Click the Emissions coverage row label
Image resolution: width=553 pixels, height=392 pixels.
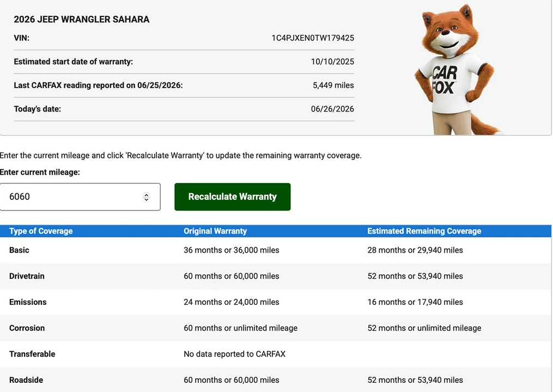click(x=28, y=302)
